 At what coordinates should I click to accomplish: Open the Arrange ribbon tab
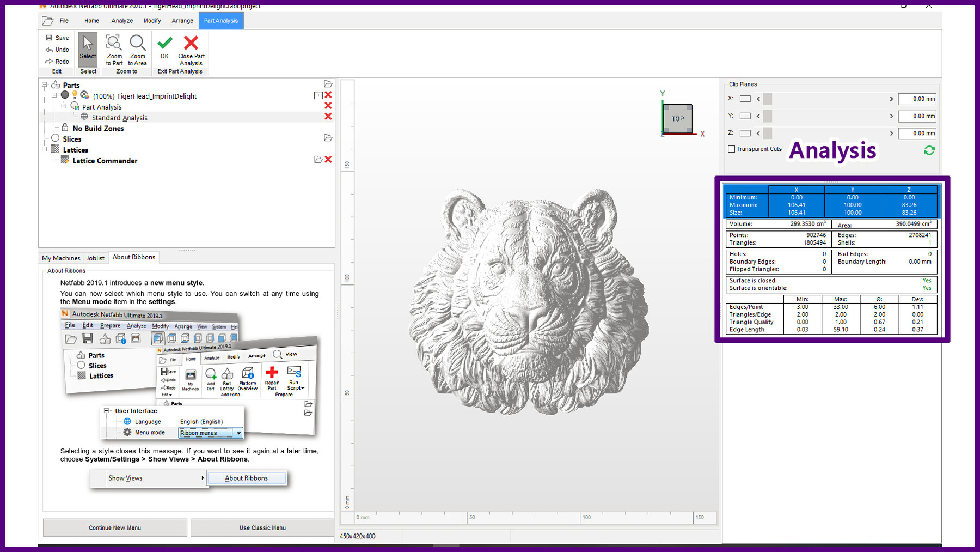[x=182, y=21]
